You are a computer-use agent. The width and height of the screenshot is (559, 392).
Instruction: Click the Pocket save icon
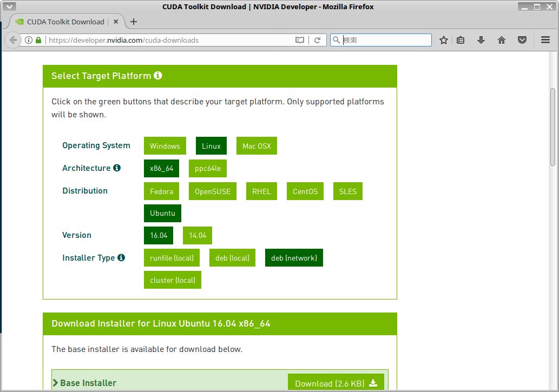[x=522, y=40]
